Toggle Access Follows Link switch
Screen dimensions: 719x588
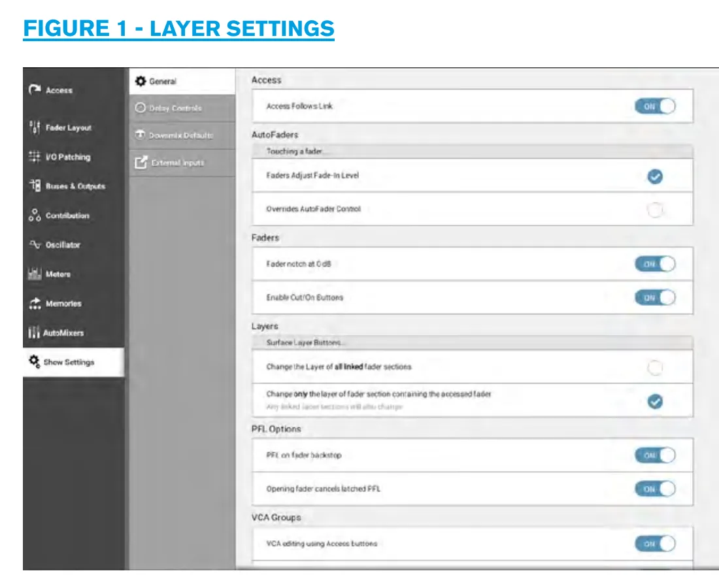[655, 106]
